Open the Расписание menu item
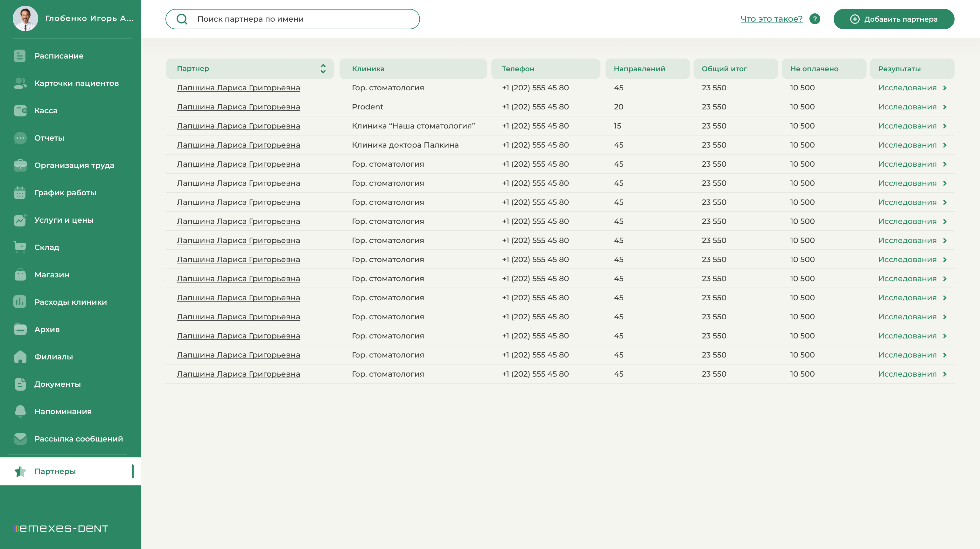980x549 pixels. point(59,56)
